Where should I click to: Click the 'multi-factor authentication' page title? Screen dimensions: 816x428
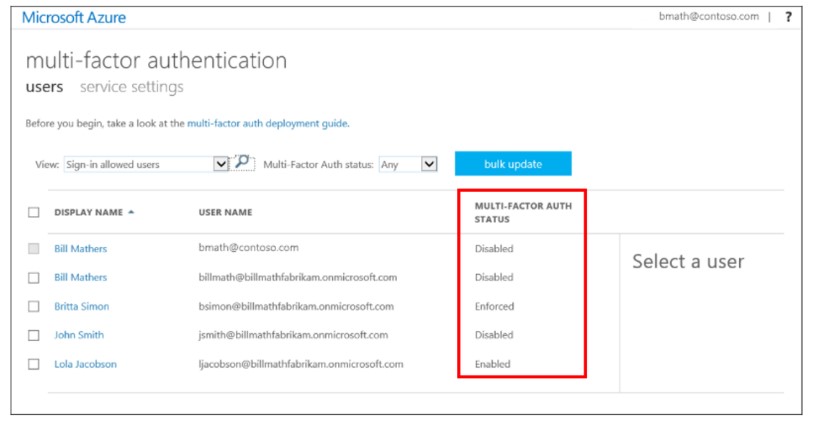[x=156, y=60]
